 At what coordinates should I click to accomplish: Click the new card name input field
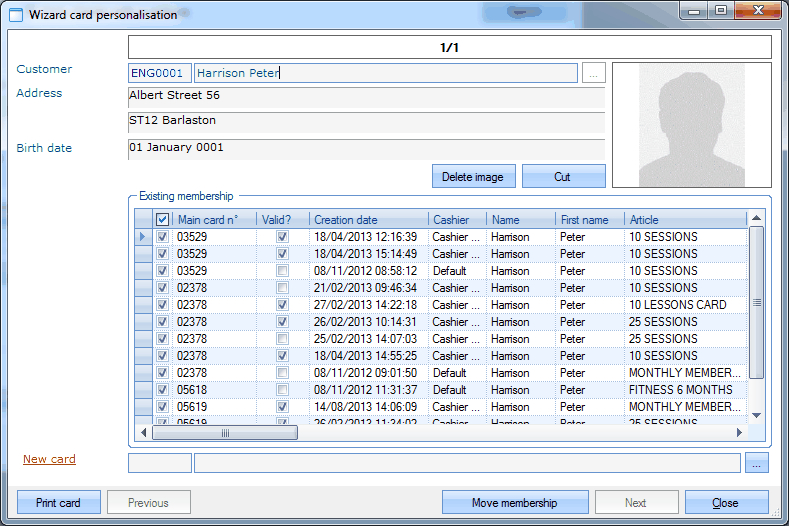tap(467, 463)
